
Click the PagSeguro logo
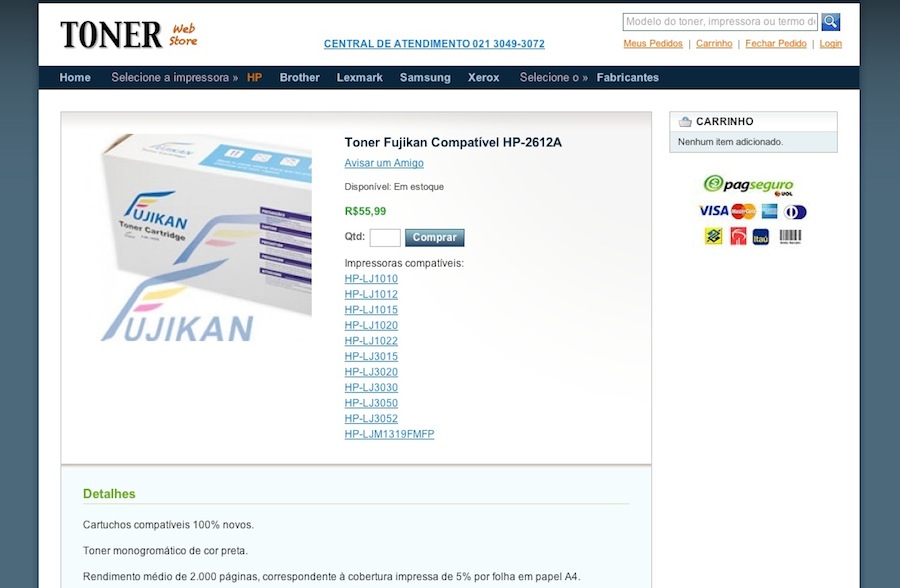click(748, 185)
